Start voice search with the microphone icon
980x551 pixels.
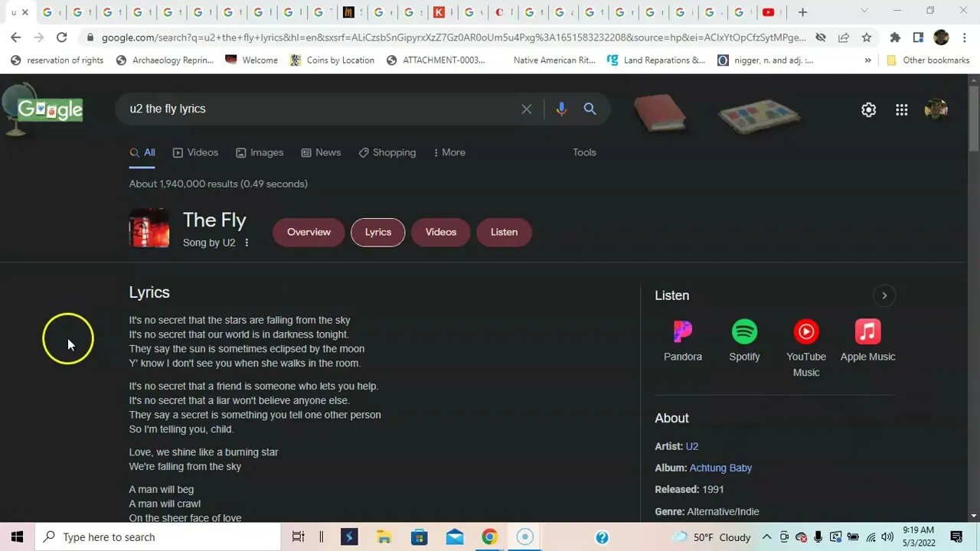click(561, 109)
